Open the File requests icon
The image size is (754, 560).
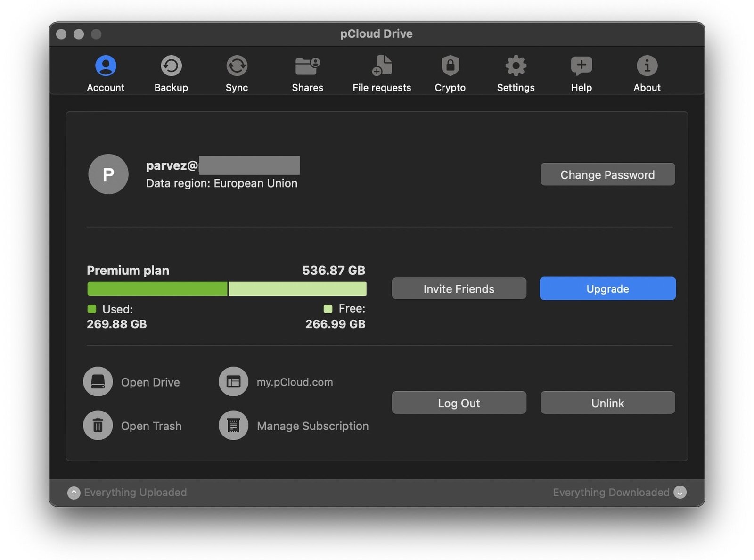click(x=382, y=66)
